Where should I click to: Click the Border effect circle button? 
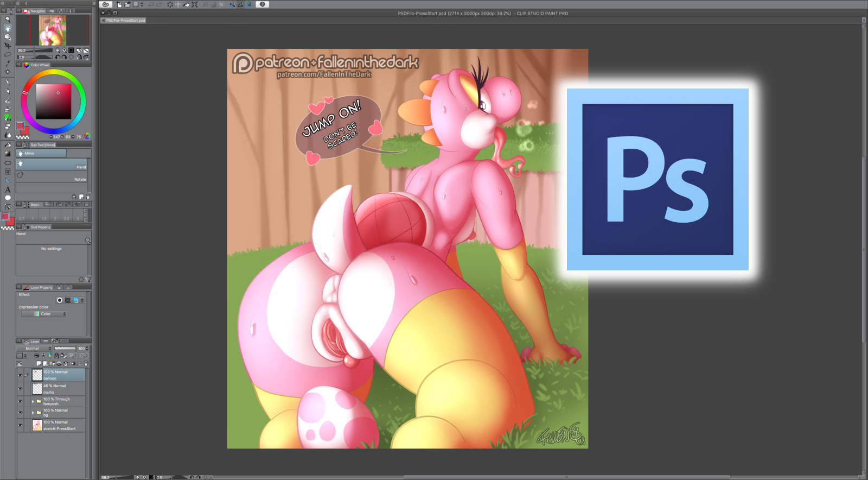tap(60, 300)
